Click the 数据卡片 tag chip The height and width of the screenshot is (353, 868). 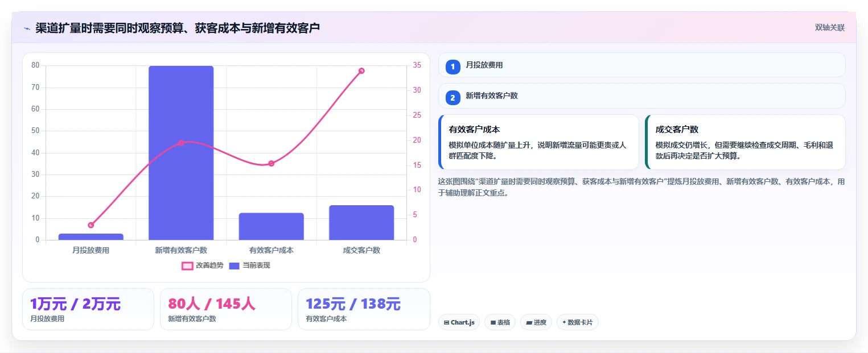pos(577,322)
